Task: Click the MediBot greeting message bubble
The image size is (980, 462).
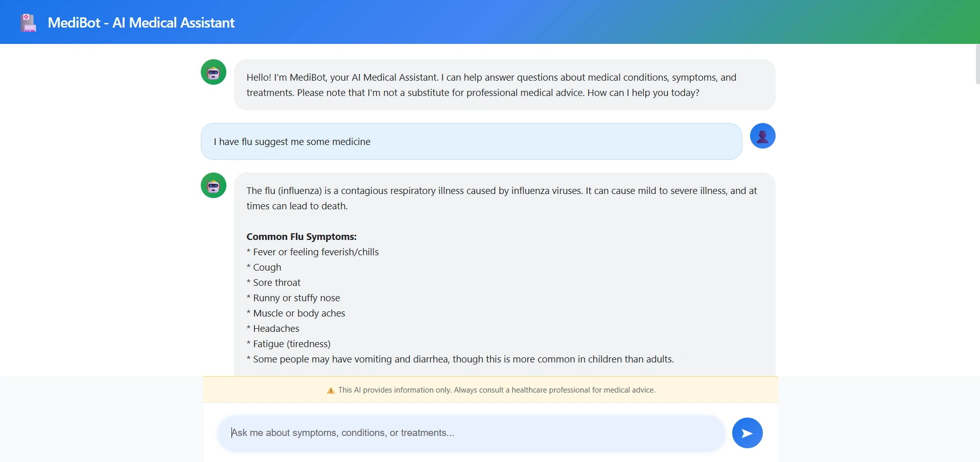Action: pyautogui.click(x=504, y=85)
